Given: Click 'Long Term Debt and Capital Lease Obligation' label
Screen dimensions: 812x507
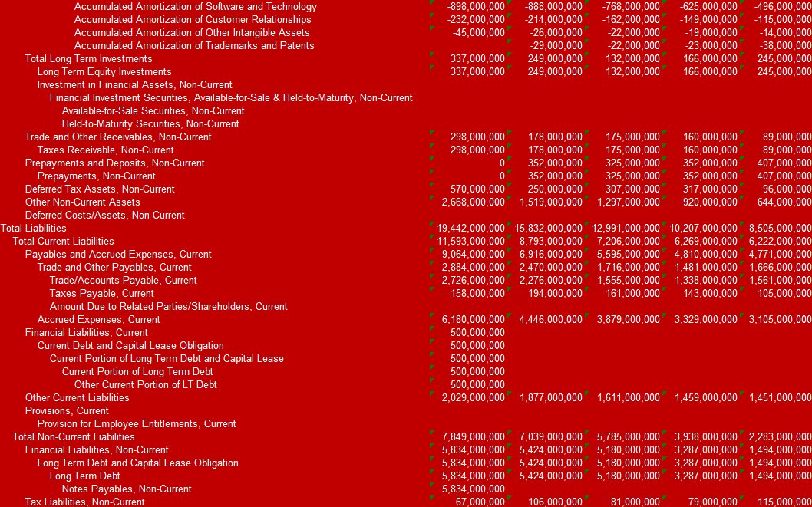Looking at the screenshot, I should tap(137, 463).
